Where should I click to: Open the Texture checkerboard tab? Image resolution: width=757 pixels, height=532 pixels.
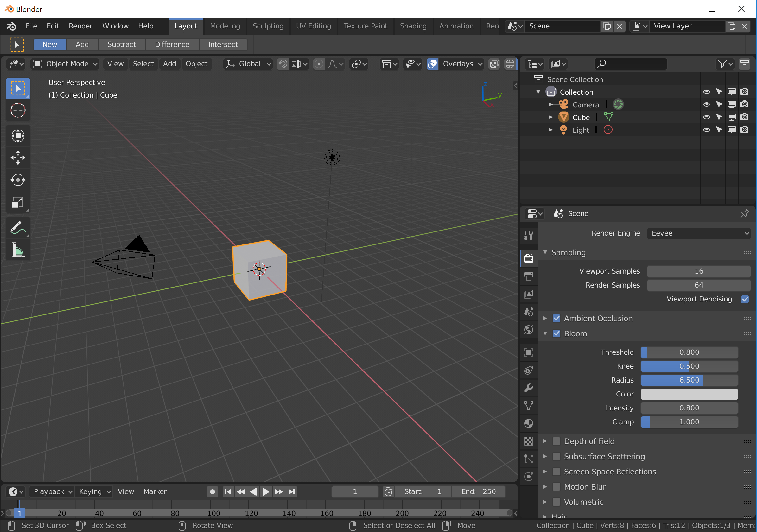[529, 441]
